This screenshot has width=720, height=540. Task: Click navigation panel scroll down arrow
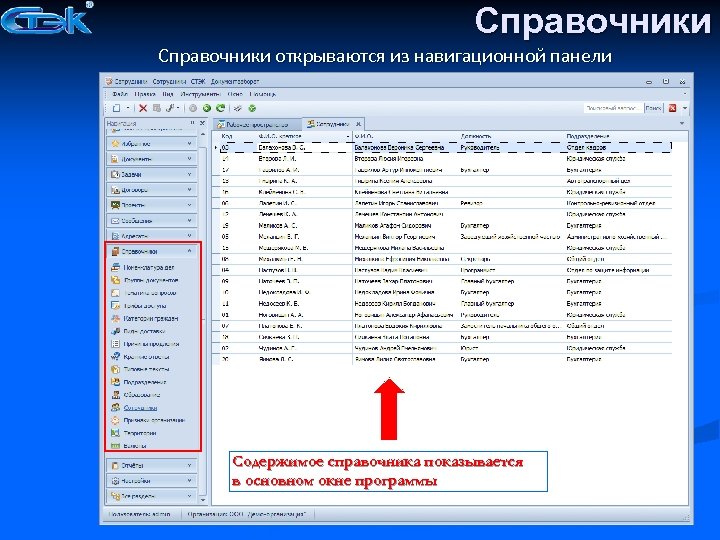203,500
